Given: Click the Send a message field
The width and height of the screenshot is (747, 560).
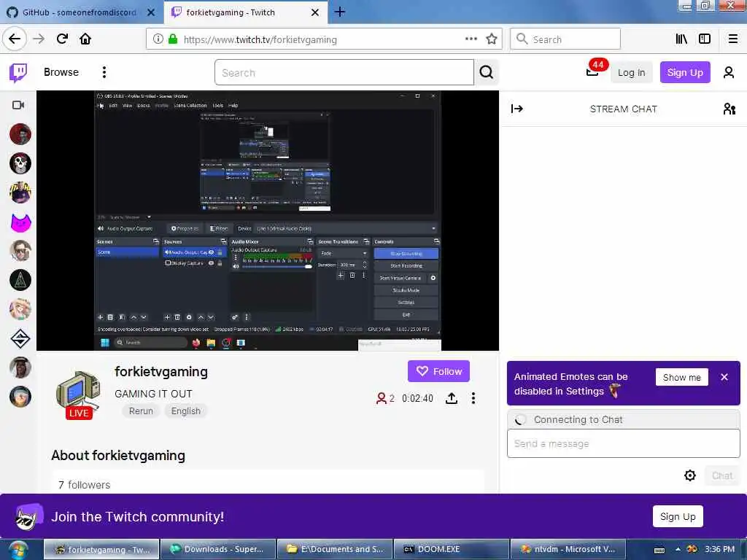Looking at the screenshot, I should coord(623,444).
